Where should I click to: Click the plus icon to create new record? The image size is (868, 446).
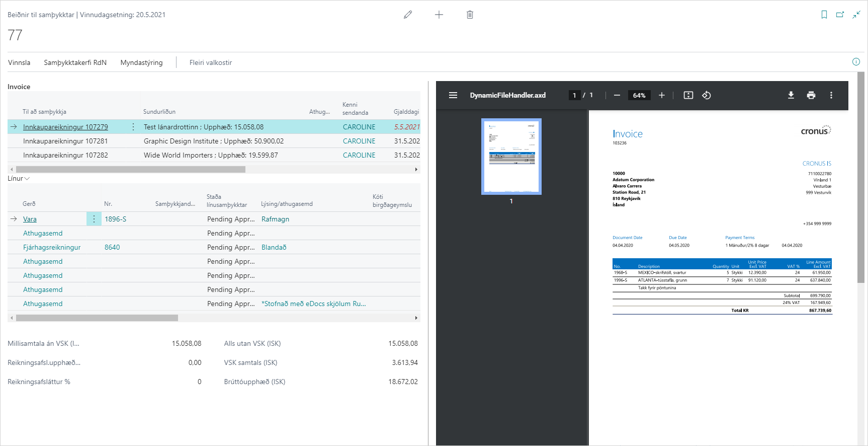click(439, 15)
